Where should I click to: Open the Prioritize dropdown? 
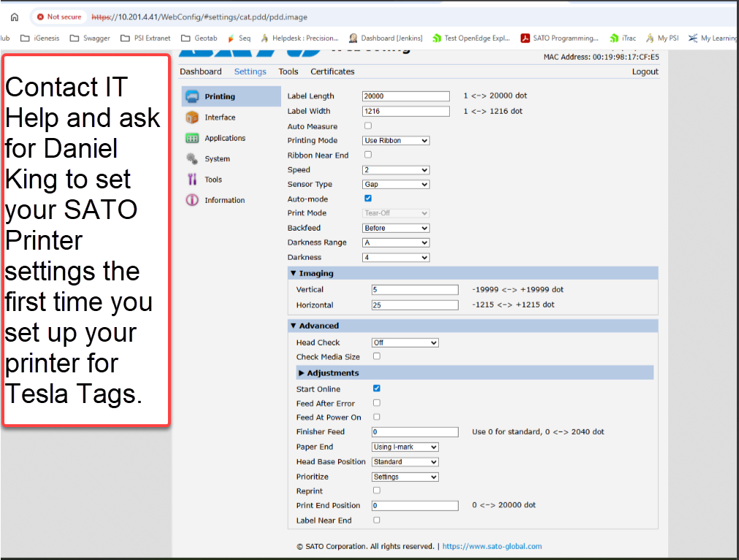coord(405,477)
